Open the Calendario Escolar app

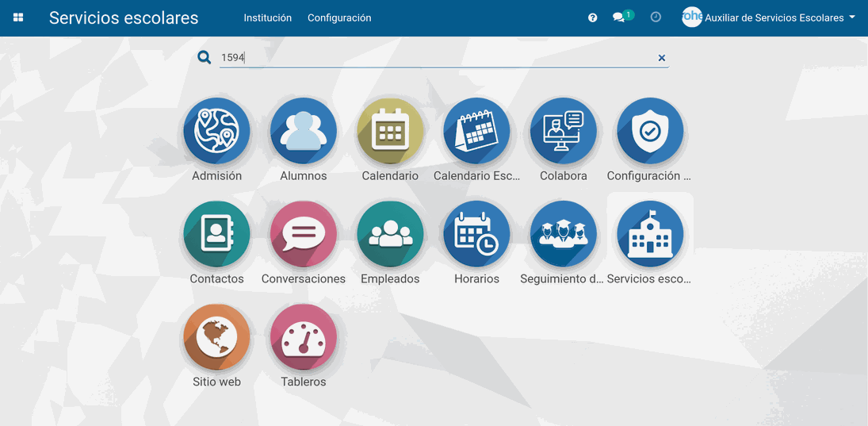point(476,131)
